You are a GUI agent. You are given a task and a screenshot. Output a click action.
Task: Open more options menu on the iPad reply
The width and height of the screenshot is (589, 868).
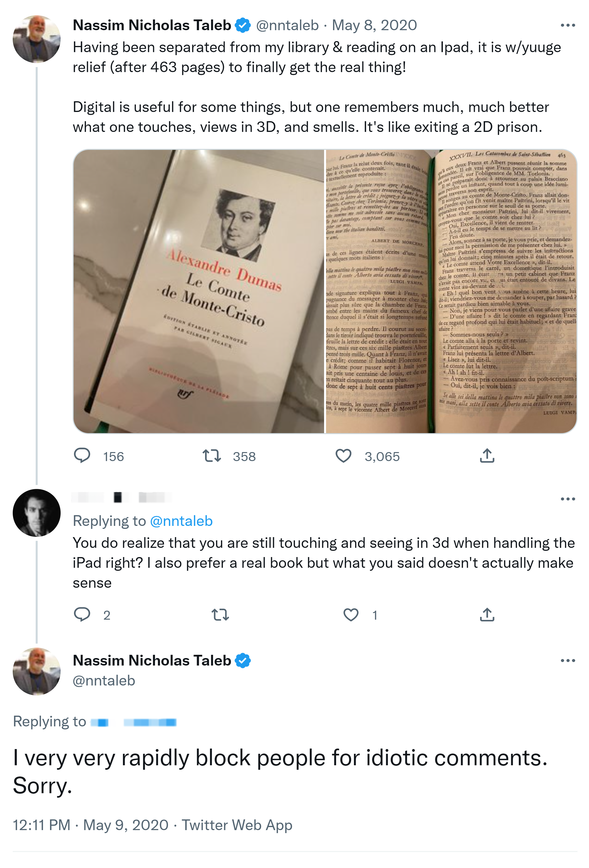567,499
